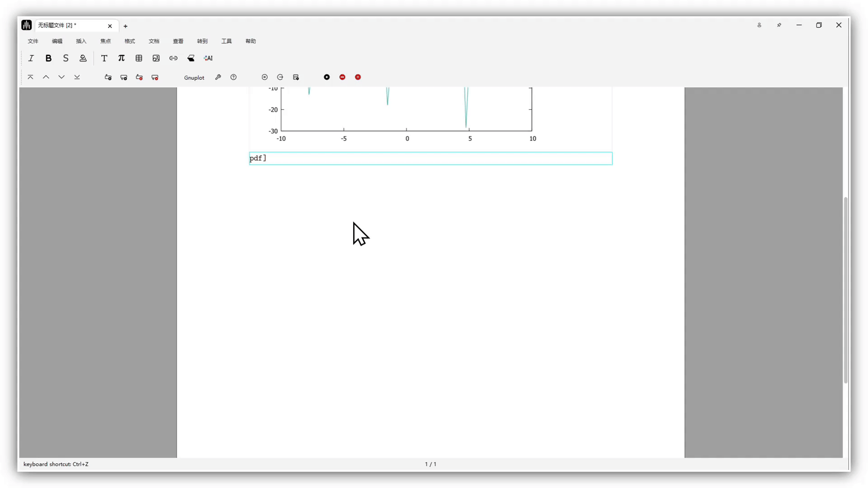This screenshot has height=488, width=868.
Task: Insert an image from toolbar
Action: tap(156, 58)
